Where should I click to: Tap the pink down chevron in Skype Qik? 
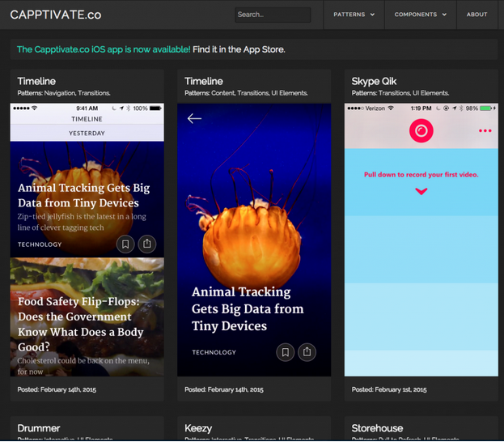[421, 191]
